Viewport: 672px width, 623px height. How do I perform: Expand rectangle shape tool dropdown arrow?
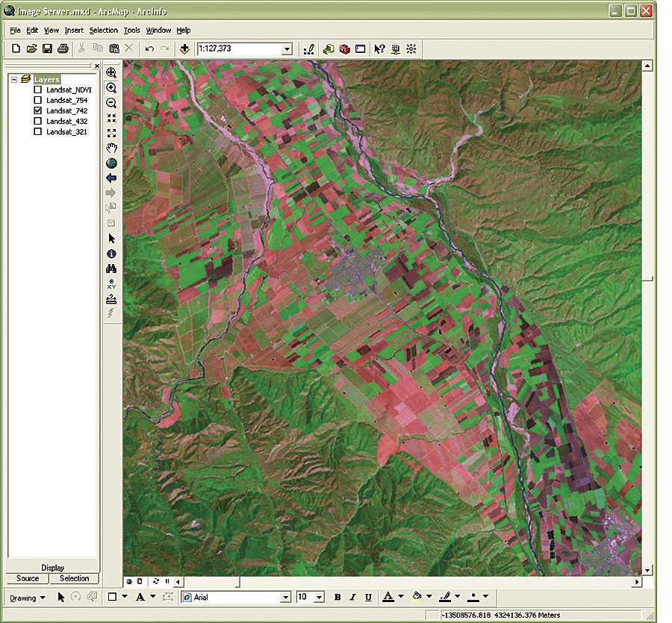pos(125,596)
